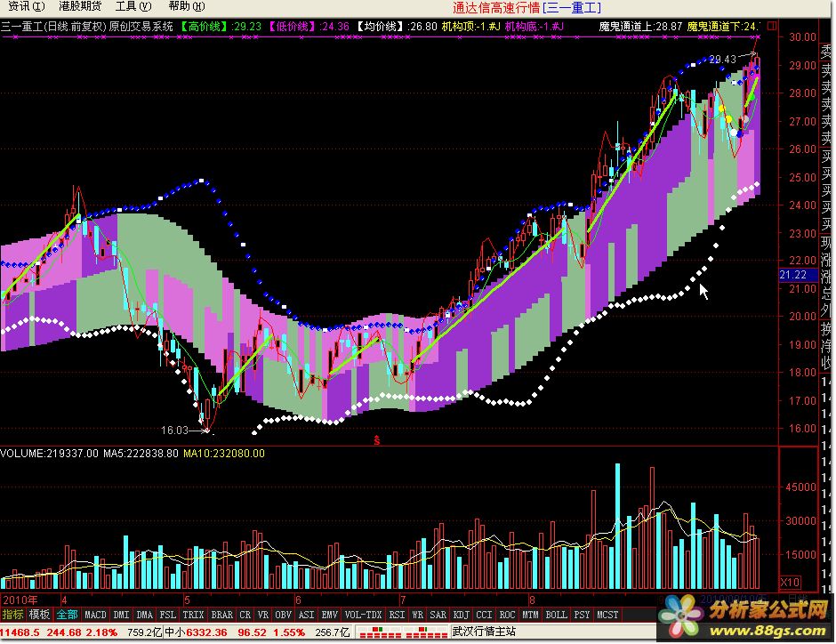Click the MA5:222838.80 volume readout

(141, 454)
